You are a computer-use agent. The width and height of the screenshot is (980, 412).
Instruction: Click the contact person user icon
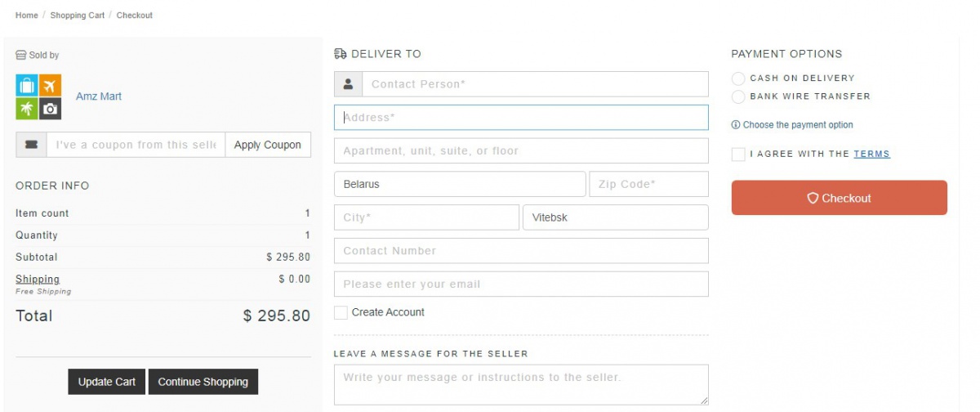point(348,84)
